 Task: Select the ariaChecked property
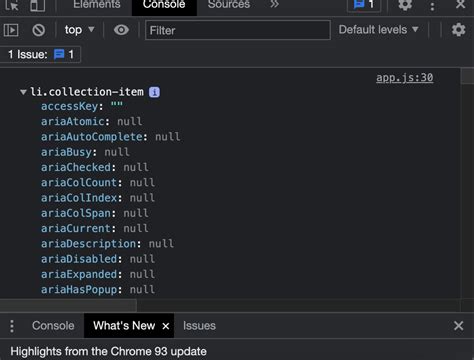76,167
